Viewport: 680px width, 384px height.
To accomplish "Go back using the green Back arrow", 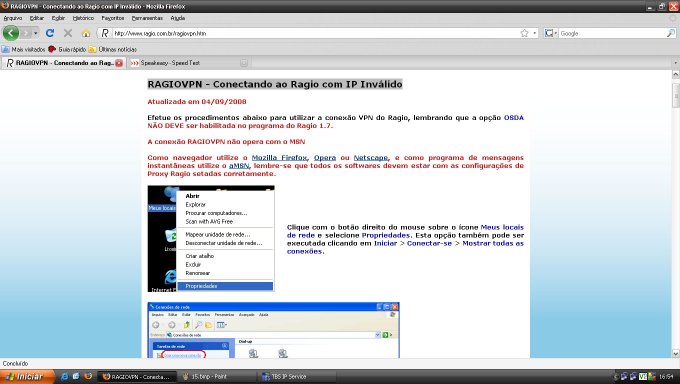I will (x=11, y=33).
